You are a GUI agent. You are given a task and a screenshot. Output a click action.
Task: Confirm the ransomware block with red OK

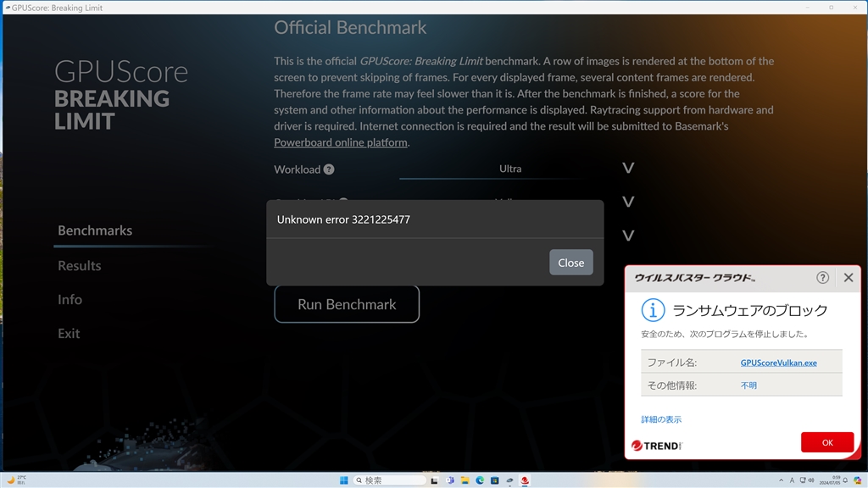[x=827, y=442]
